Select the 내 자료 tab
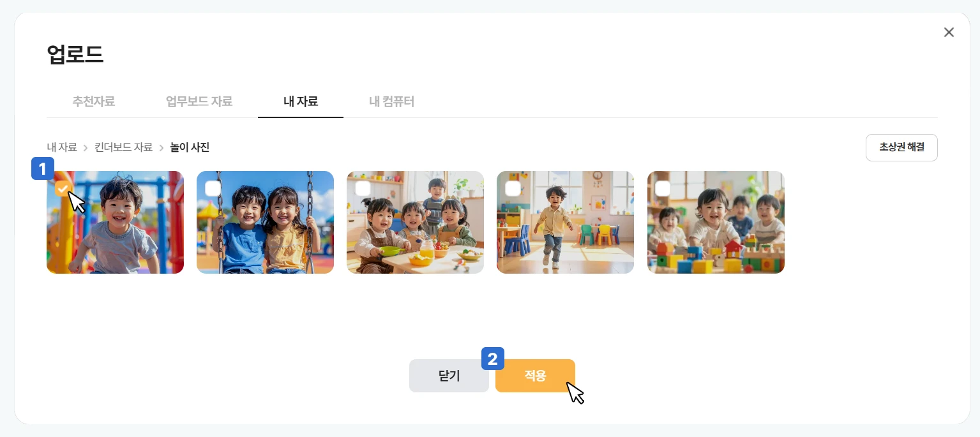The height and width of the screenshot is (437, 980). 301,101
